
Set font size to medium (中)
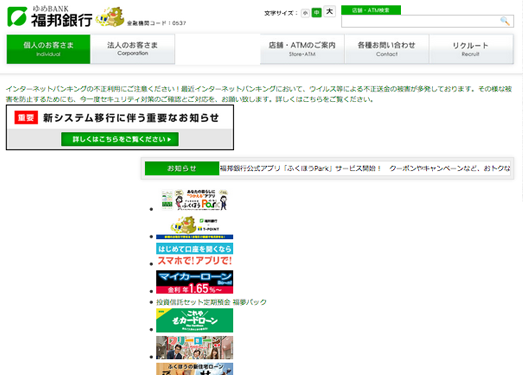click(x=317, y=13)
